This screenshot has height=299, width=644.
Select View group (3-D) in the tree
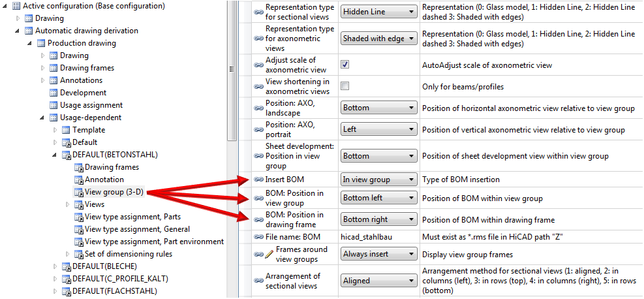[114, 192]
